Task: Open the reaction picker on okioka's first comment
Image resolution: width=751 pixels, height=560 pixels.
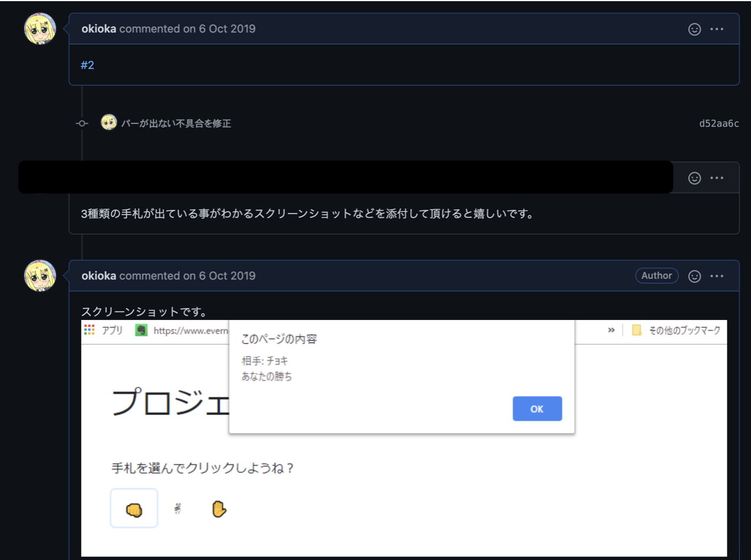Action: click(694, 29)
